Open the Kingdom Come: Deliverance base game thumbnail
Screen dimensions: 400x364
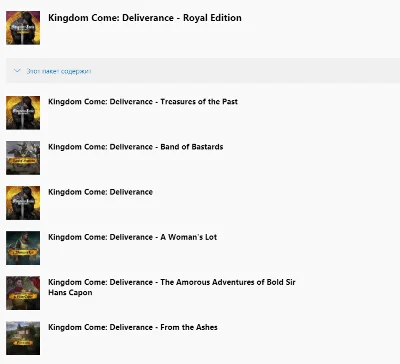[x=23, y=203]
